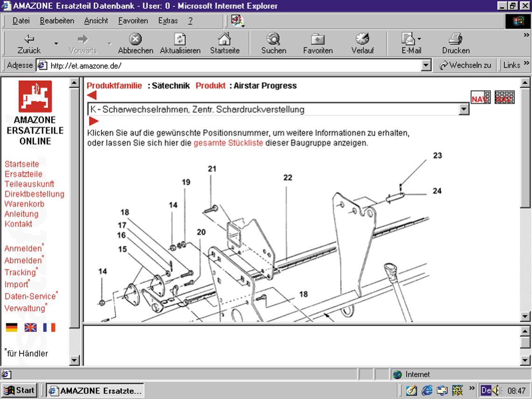Open the Warenkorb sidebar link
Image resolution: width=532 pixels, height=399 pixels.
click(24, 204)
